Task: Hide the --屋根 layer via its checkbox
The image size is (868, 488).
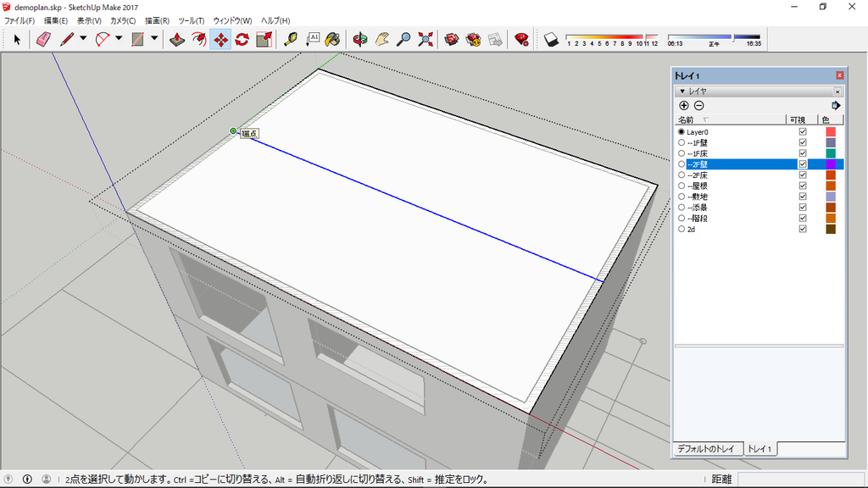Action: (x=803, y=186)
